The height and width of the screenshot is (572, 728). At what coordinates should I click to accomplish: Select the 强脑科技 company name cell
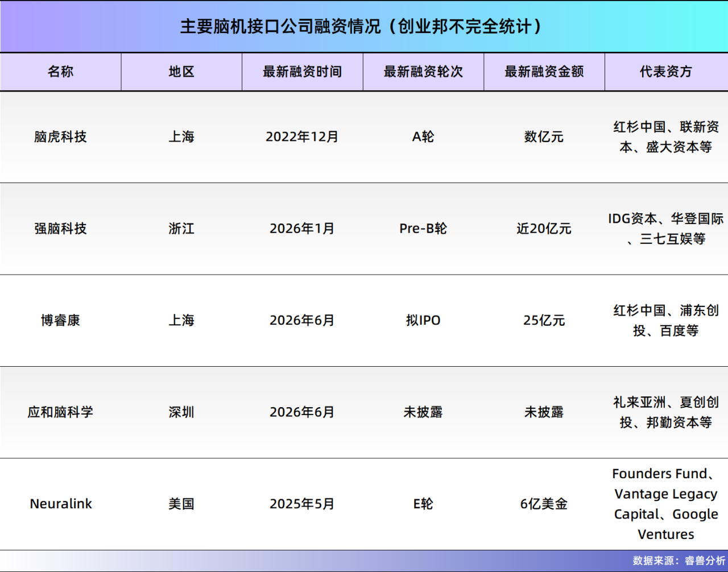tap(60, 229)
